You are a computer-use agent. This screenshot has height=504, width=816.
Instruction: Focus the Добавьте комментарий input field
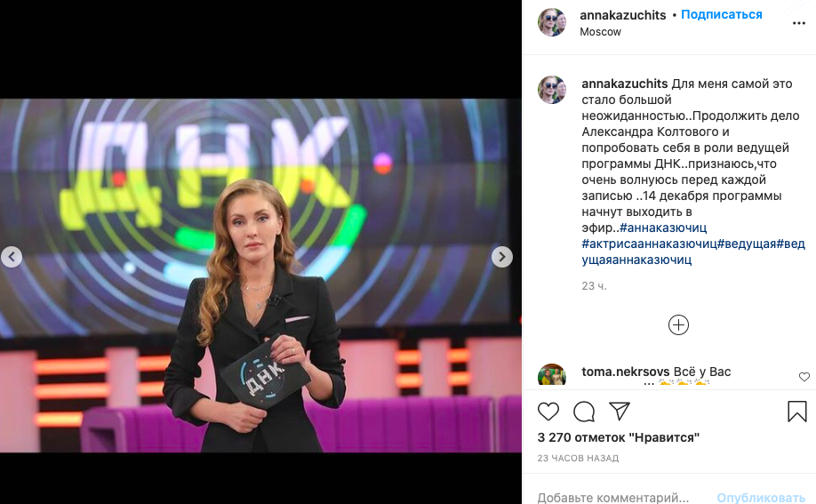pos(613,498)
